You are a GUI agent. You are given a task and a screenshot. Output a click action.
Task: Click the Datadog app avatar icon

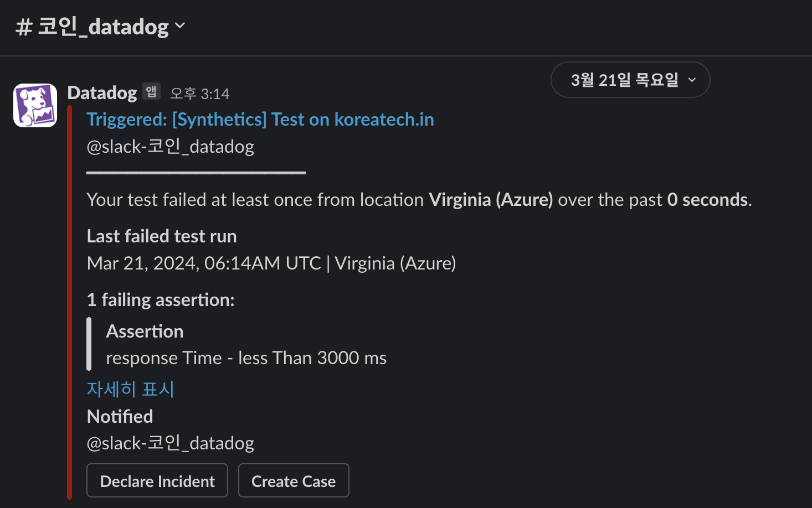pyautogui.click(x=35, y=105)
